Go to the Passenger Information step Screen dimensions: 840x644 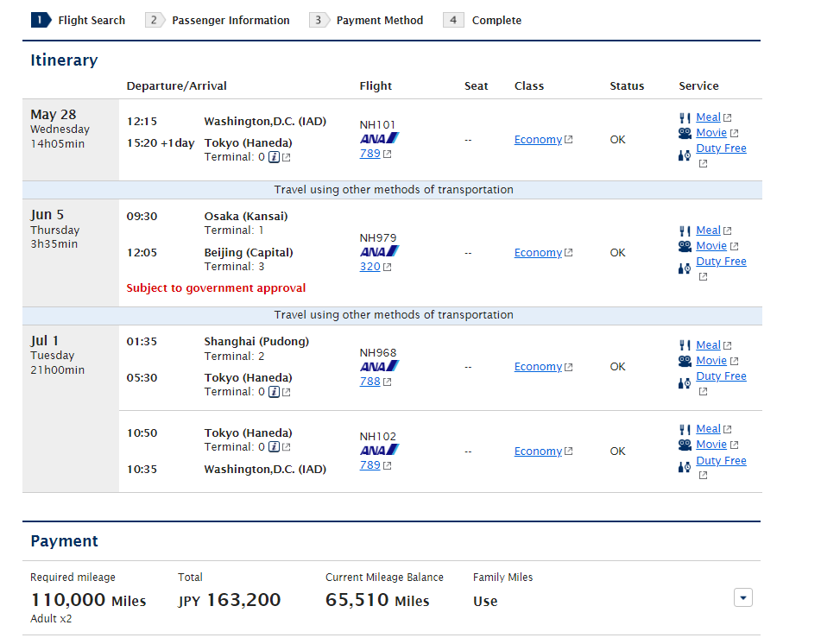coord(230,20)
